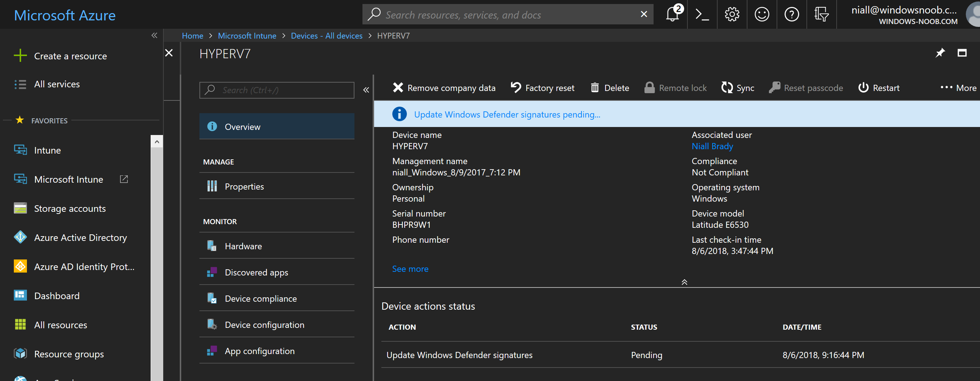Open Azure Active Directory
This screenshot has height=381, width=980.
(70, 238)
